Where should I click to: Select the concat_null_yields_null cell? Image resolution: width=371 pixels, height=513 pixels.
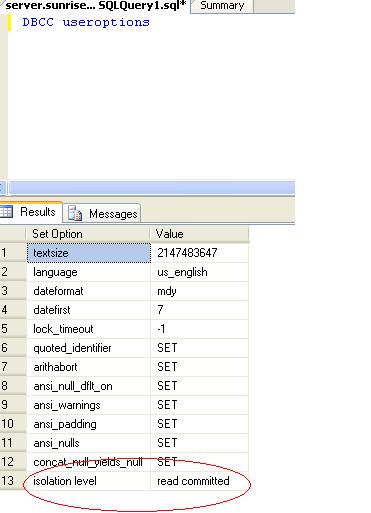pos(89,462)
